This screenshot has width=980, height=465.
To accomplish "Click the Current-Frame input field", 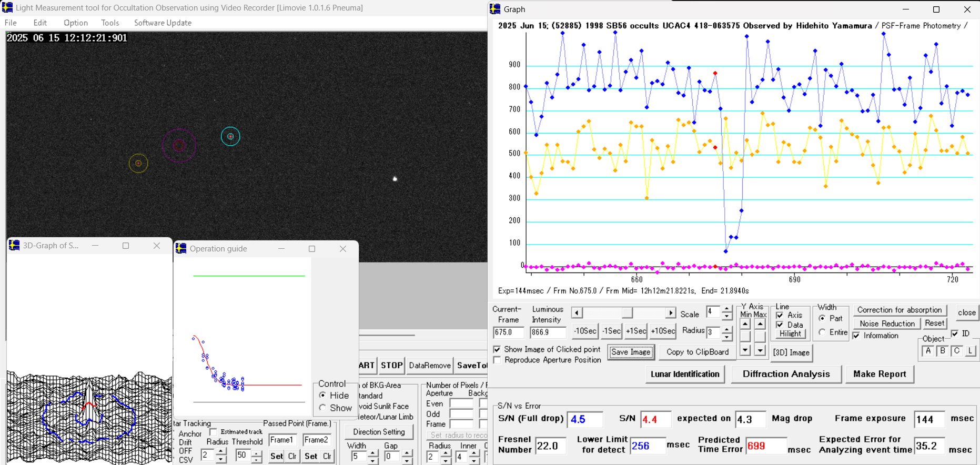I will (x=508, y=332).
